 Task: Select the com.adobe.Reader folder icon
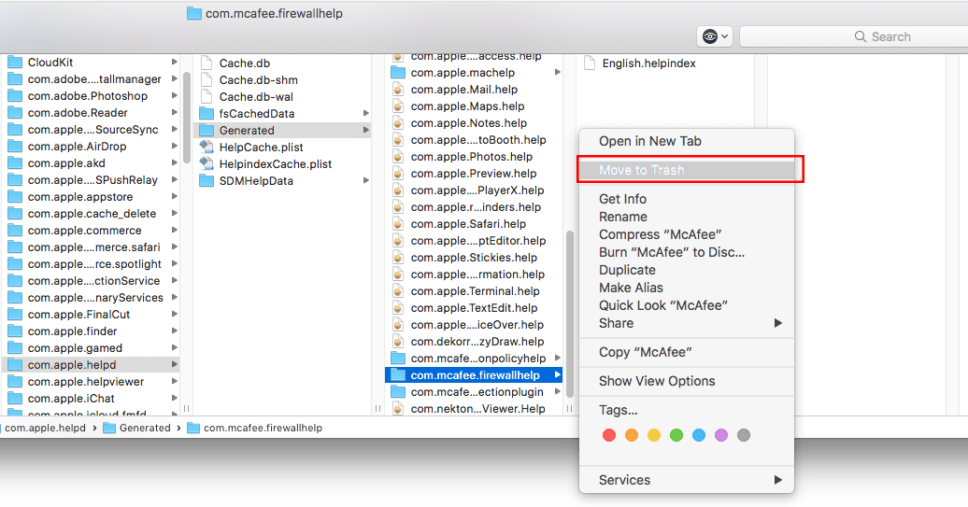15,112
